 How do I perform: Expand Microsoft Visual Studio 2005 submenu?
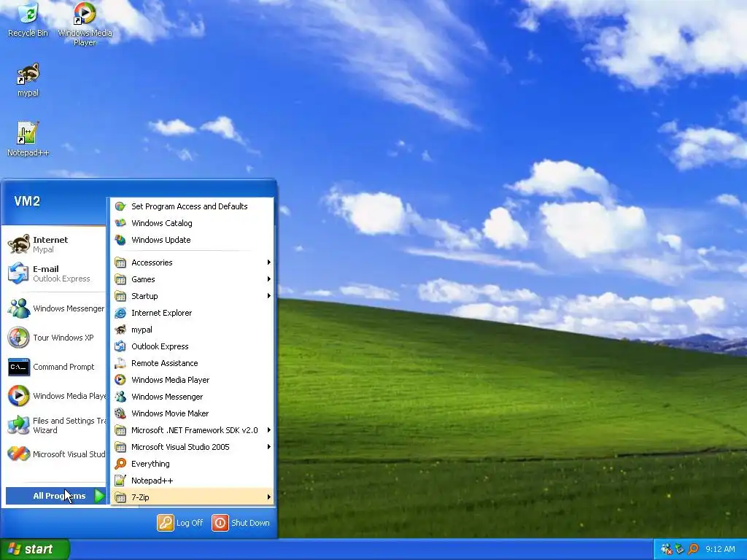[x=193, y=447]
